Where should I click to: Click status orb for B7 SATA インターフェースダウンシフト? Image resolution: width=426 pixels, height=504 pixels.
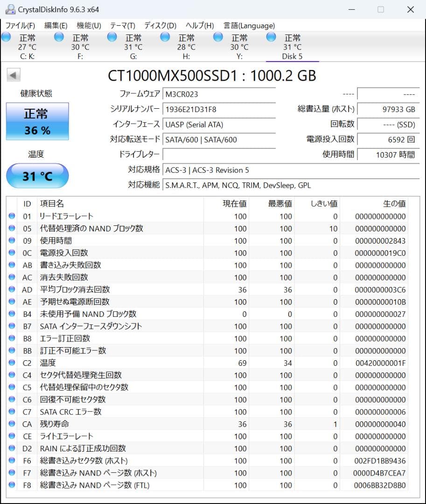coord(12,326)
